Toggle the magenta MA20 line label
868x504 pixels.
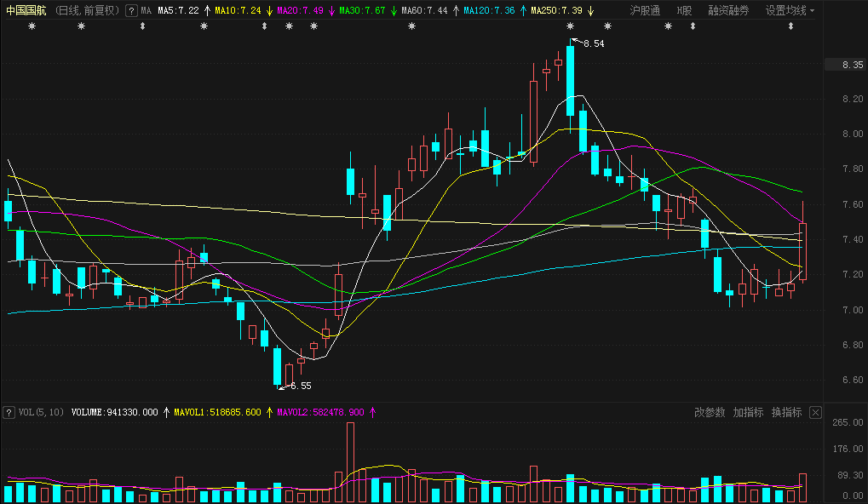(x=300, y=10)
